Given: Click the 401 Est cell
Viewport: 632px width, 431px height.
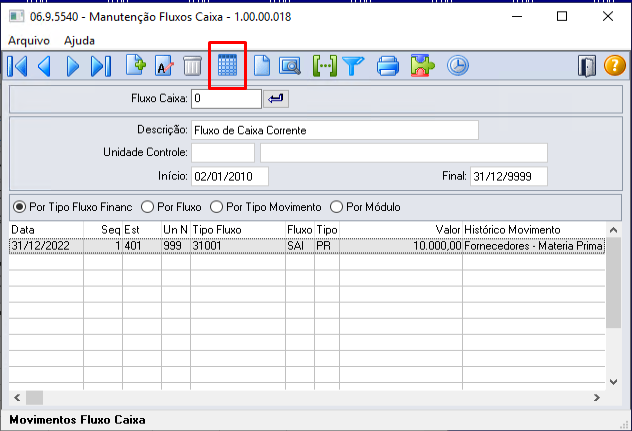Looking at the screenshot, I should (142, 246).
